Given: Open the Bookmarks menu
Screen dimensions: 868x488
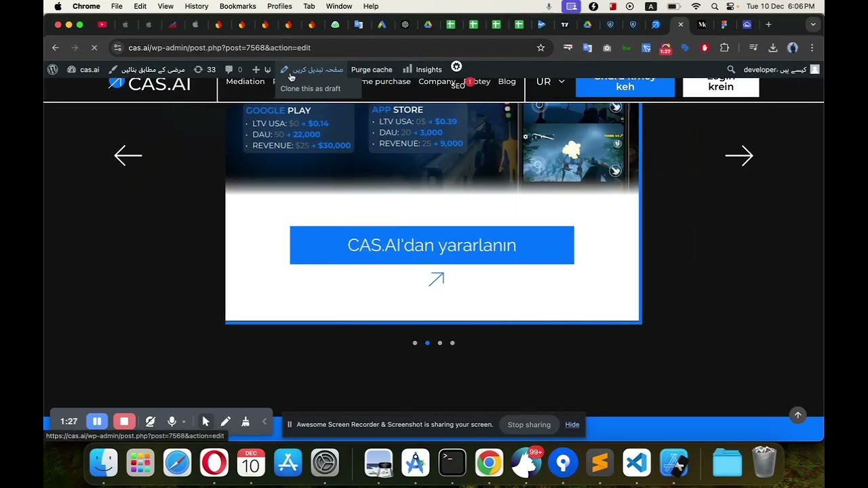Looking at the screenshot, I should coord(237,6).
